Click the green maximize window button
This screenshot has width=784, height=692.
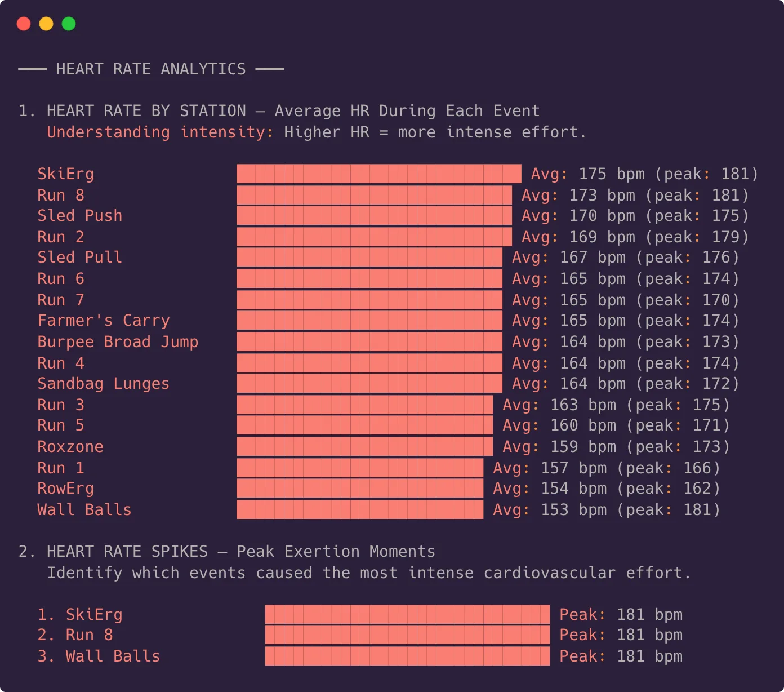pyautogui.click(x=69, y=24)
